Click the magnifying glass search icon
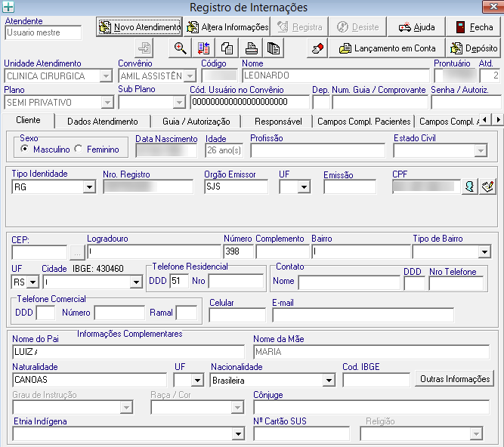 [x=180, y=48]
